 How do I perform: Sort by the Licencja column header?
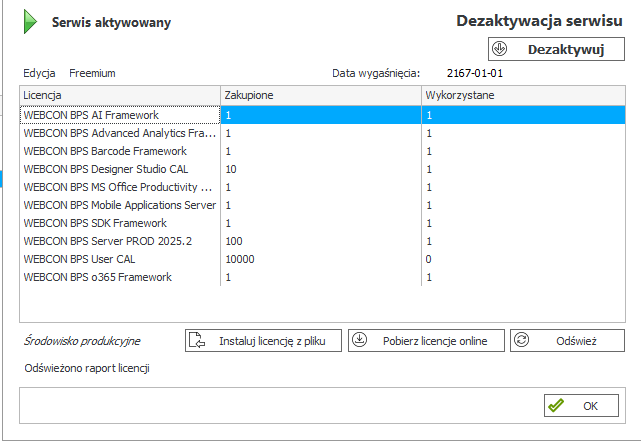click(120, 95)
